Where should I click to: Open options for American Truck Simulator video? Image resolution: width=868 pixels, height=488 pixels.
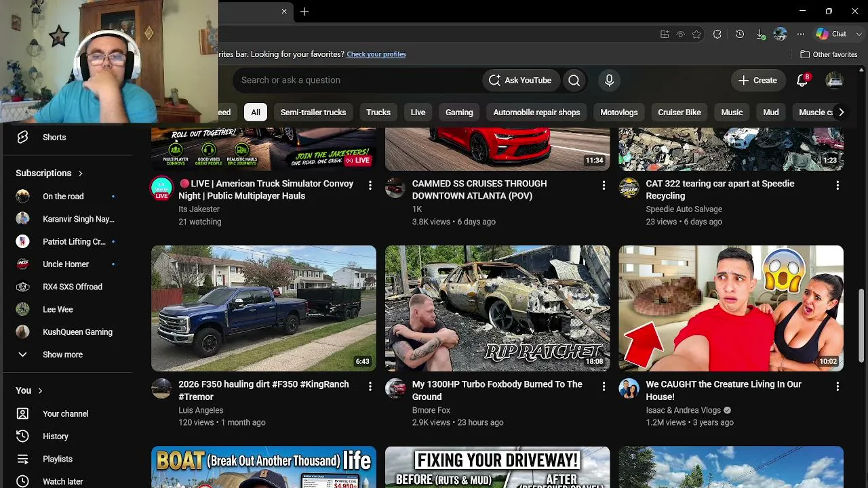370,185
